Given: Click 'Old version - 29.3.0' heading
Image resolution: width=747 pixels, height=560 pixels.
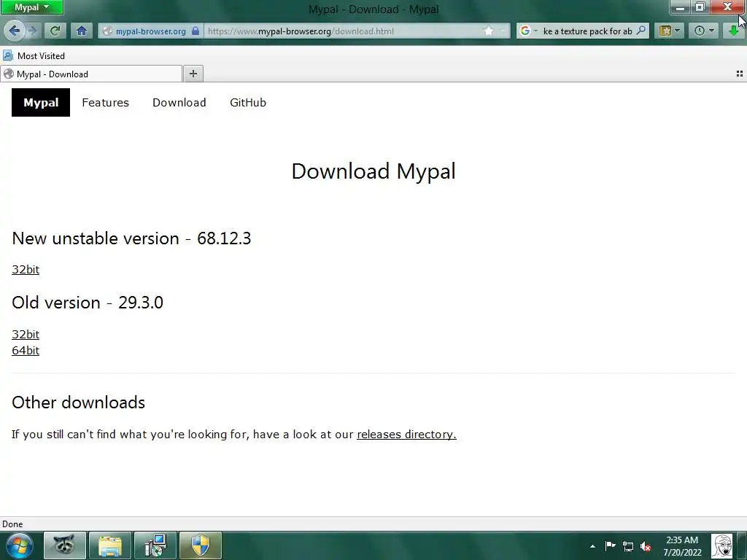Looking at the screenshot, I should point(88,303).
